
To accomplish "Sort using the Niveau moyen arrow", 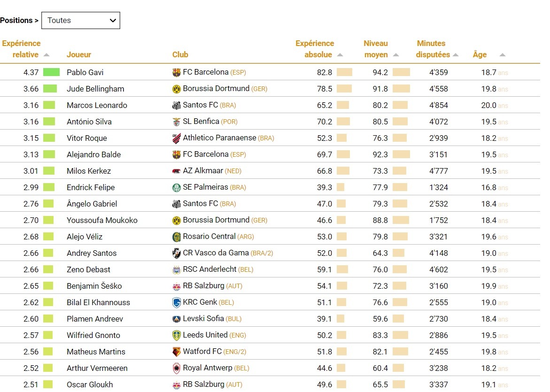I will (396, 55).
